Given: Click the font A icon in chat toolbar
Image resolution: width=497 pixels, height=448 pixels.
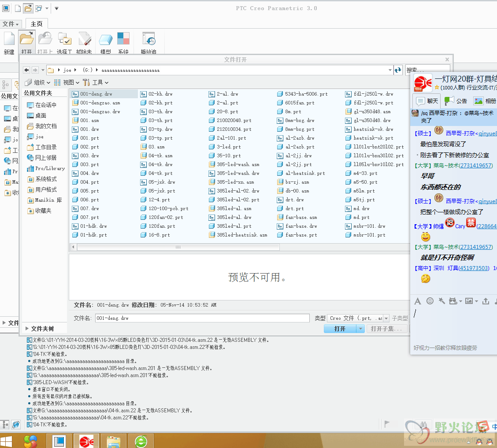Looking at the screenshot, I should 418,301.
